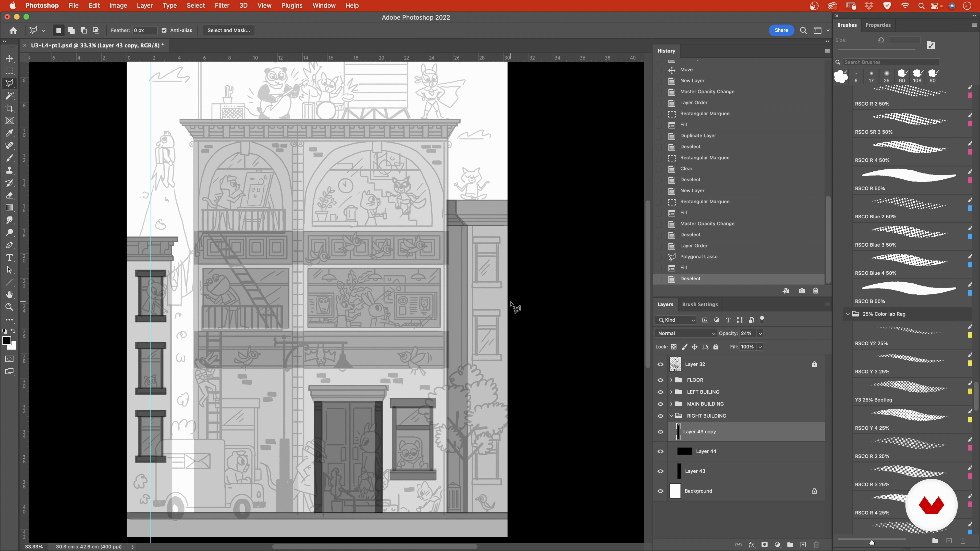
Task: Delete current state in History panel
Action: pos(816,291)
